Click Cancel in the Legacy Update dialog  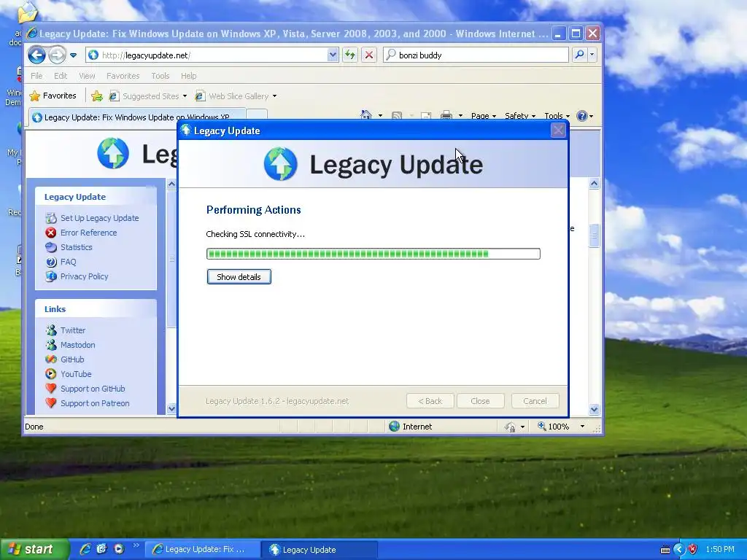(x=535, y=401)
